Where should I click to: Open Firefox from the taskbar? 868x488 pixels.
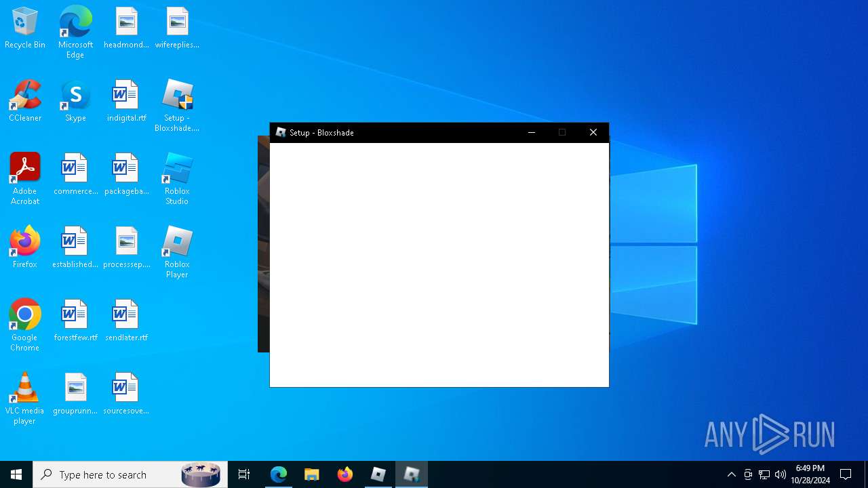[345, 474]
